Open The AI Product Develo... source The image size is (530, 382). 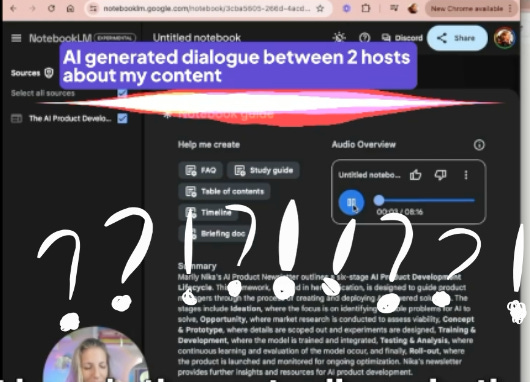click(70, 118)
